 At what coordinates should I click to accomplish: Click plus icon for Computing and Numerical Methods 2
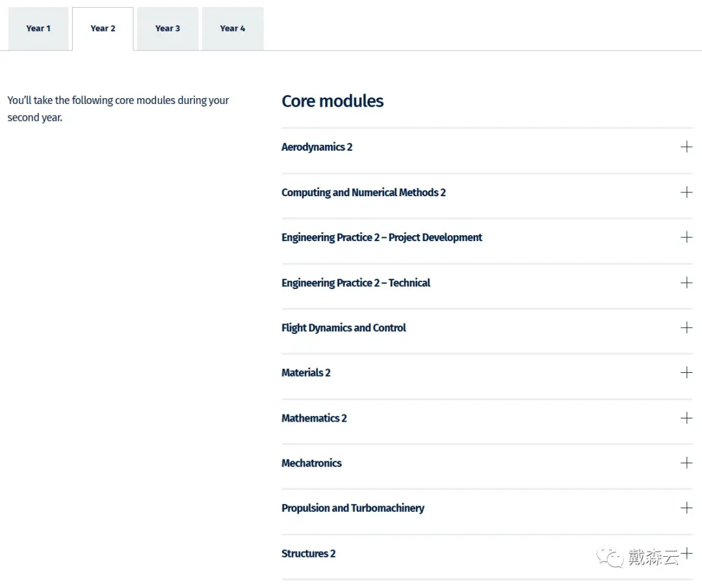686,192
